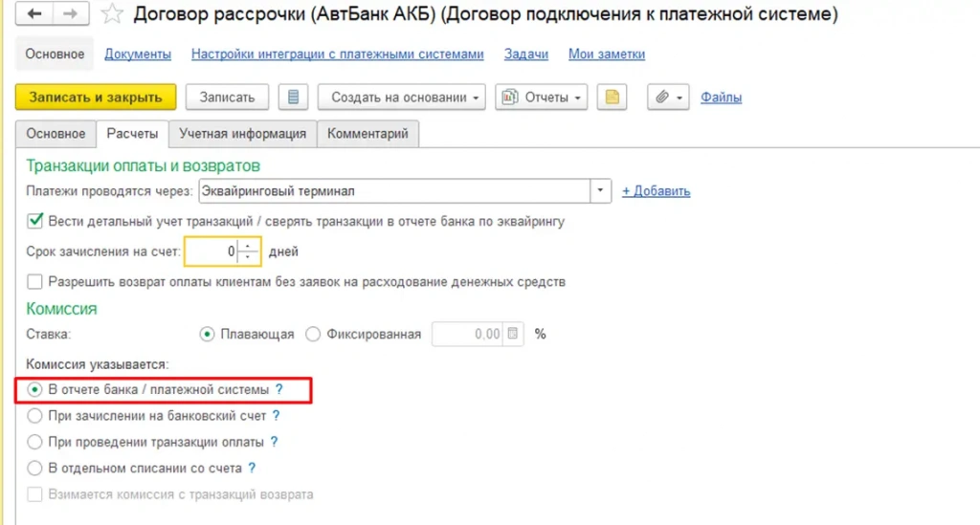Click + Добавить link
The height and width of the screenshot is (525, 980).
[x=656, y=191]
